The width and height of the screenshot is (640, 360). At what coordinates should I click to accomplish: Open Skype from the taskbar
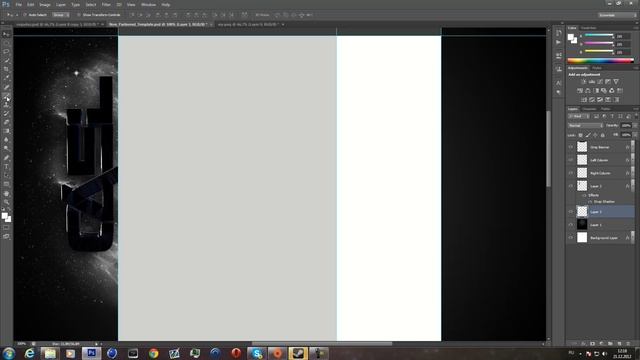[257, 353]
